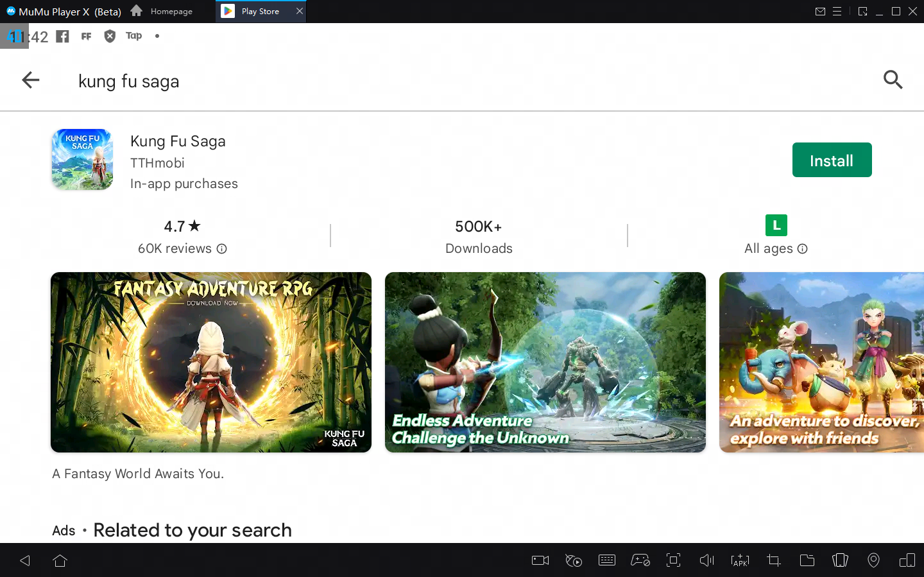This screenshot has width=924, height=577.
Task: Open Endless Adventure screenshot
Action: coord(545,363)
